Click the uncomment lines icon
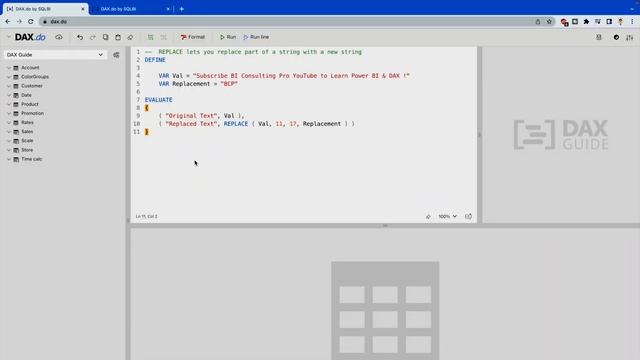The image size is (640, 360). (163, 37)
